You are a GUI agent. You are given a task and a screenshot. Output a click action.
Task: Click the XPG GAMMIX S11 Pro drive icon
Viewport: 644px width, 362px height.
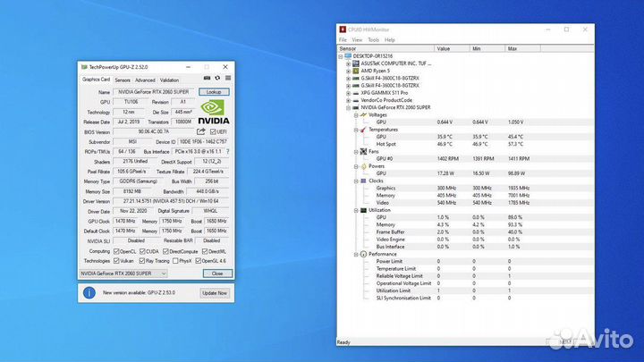pyautogui.click(x=356, y=93)
